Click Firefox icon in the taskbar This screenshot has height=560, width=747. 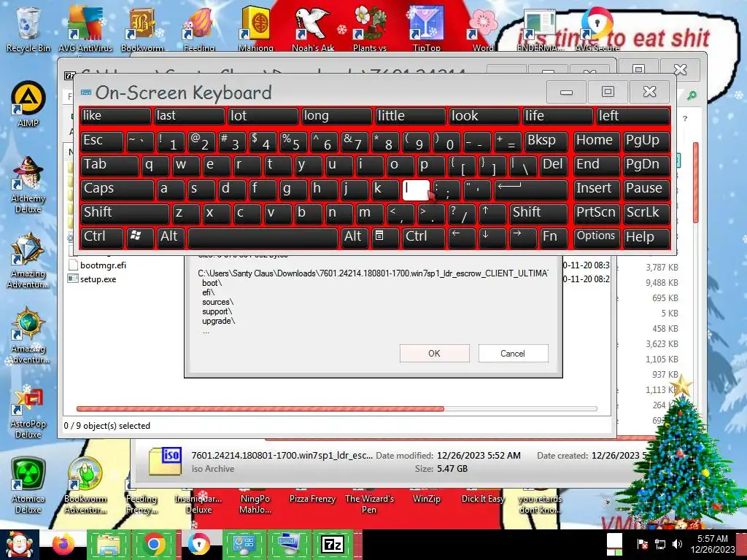(x=64, y=544)
